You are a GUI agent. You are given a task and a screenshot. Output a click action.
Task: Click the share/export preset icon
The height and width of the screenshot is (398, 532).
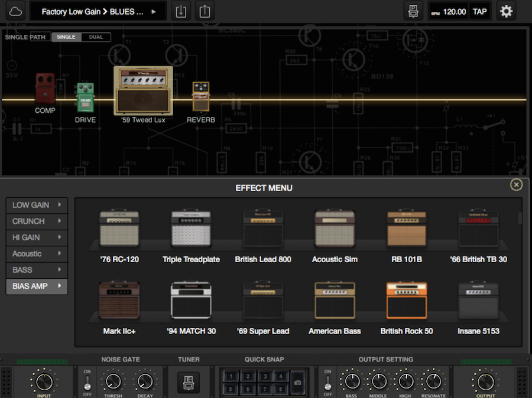click(x=205, y=12)
